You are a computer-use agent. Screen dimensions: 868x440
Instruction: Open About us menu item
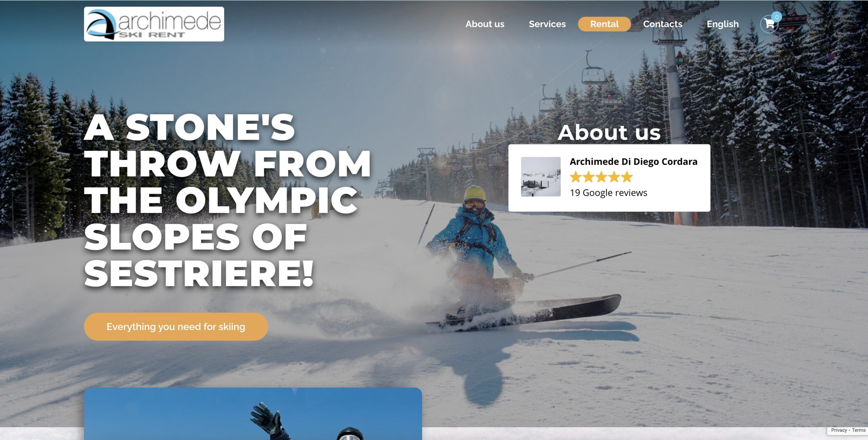point(485,24)
